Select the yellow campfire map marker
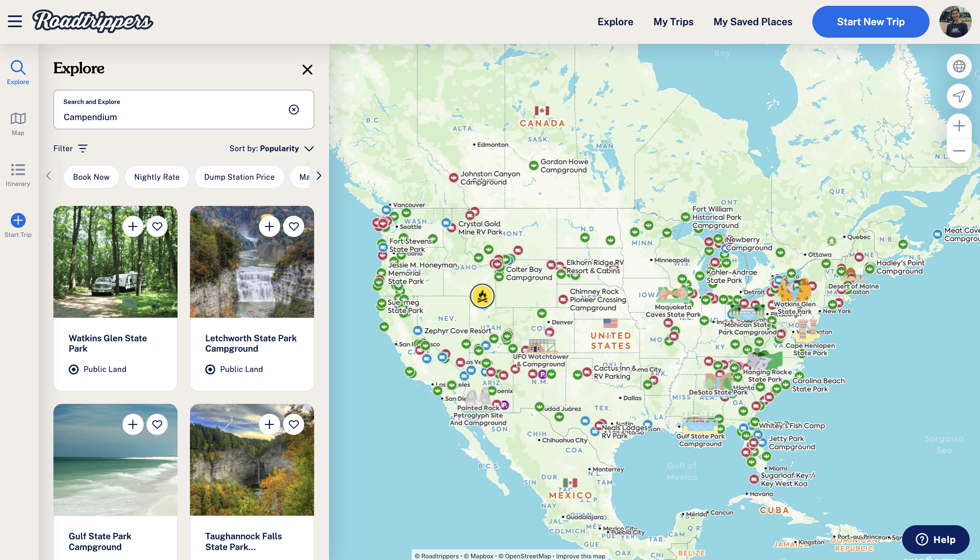Viewport: 980px width, 560px height. pos(482,296)
